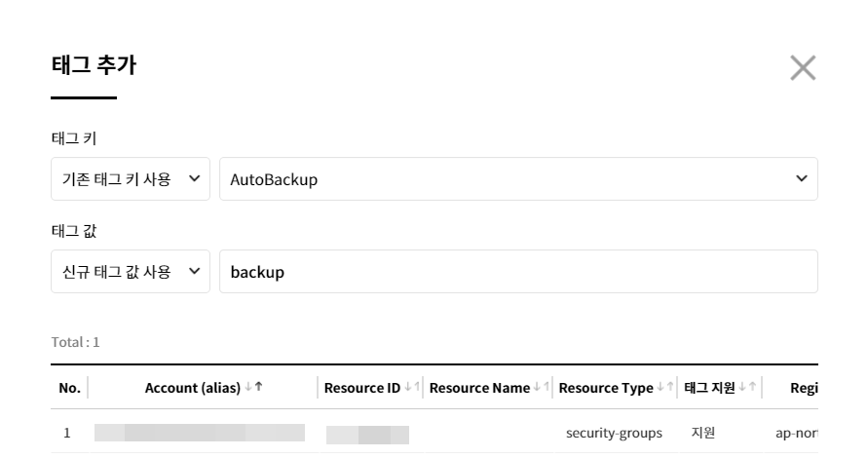
Task: Click the Total: 1 count label
Action: click(x=75, y=343)
